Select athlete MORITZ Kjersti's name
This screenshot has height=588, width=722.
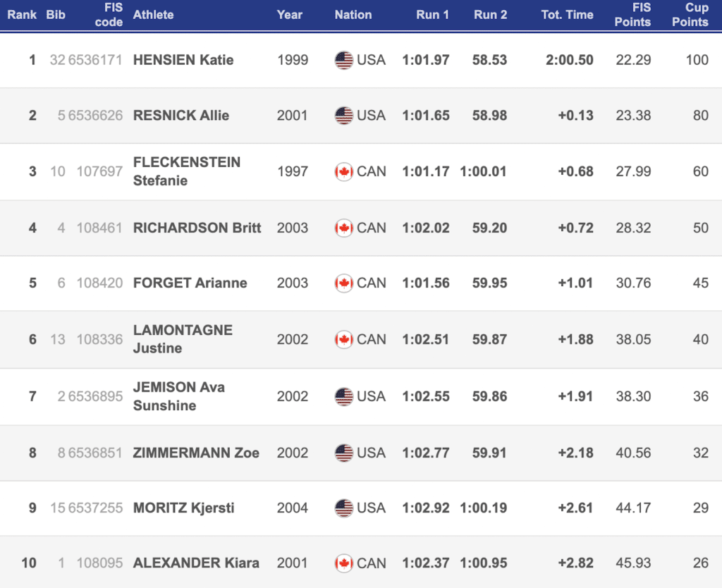click(x=184, y=508)
